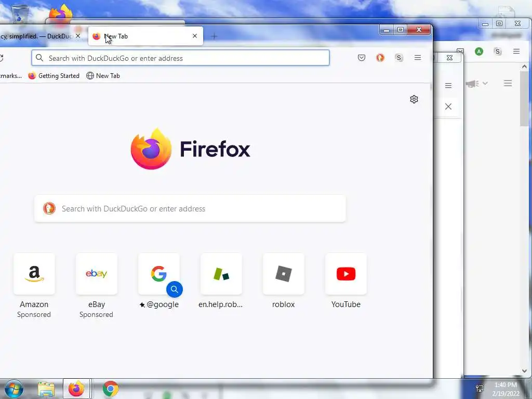Screen dimensions: 532x399
Task: Open the Firefox icon in the taskbar
Action: [x=76, y=389]
